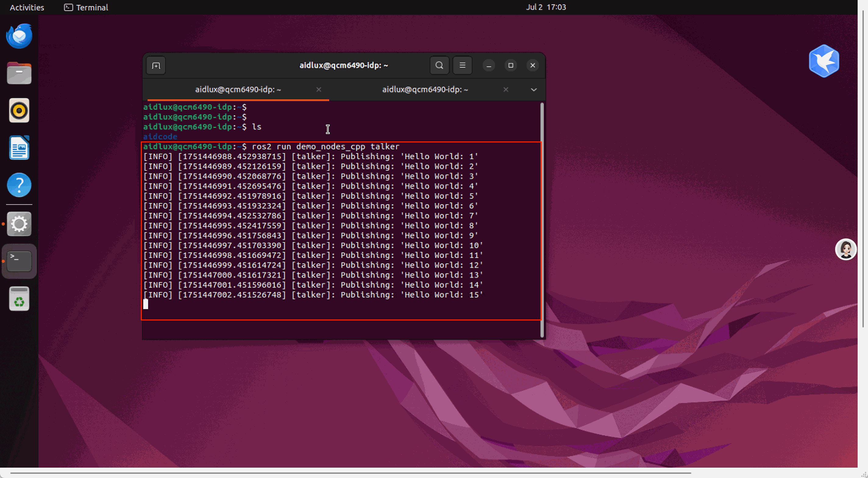The image size is (868, 478).
Task: Click the terminal window title bar text
Action: [344, 66]
